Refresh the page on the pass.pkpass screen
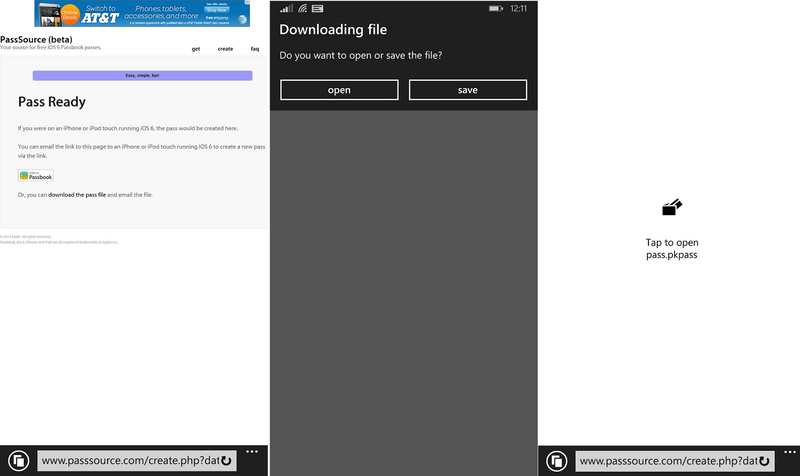Viewport: 800px width, 476px height. (765, 461)
